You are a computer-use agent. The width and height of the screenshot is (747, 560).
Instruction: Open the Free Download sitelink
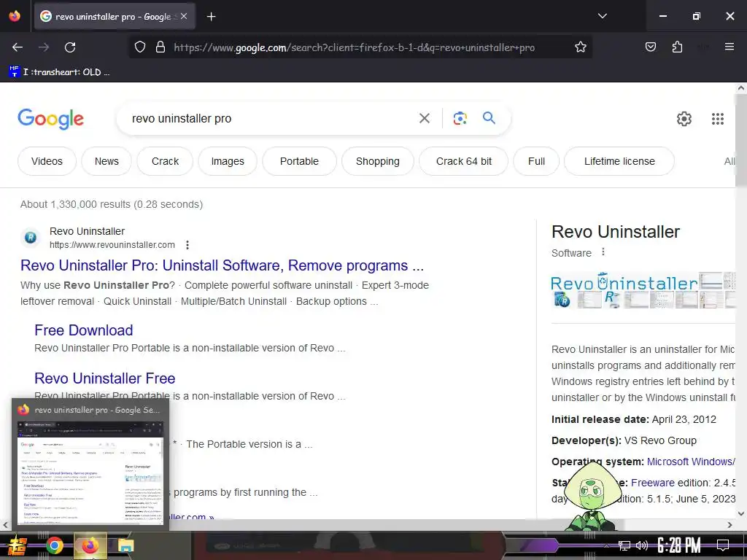[83, 330]
